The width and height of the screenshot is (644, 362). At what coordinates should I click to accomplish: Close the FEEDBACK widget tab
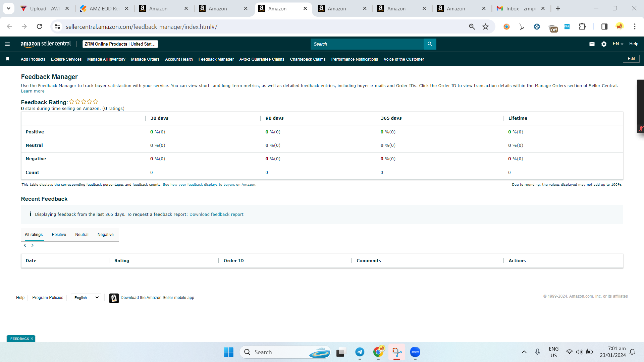point(32,339)
